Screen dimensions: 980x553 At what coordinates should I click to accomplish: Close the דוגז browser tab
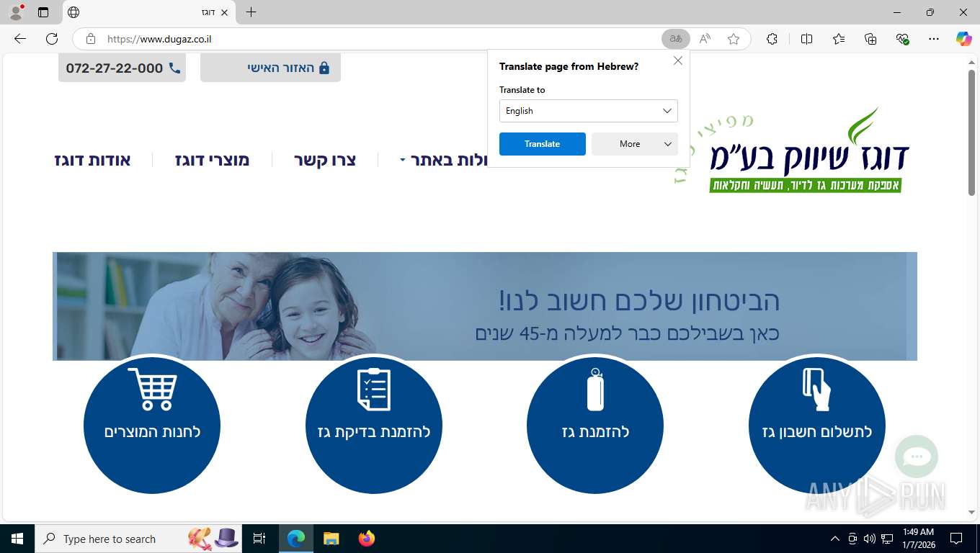(224, 12)
